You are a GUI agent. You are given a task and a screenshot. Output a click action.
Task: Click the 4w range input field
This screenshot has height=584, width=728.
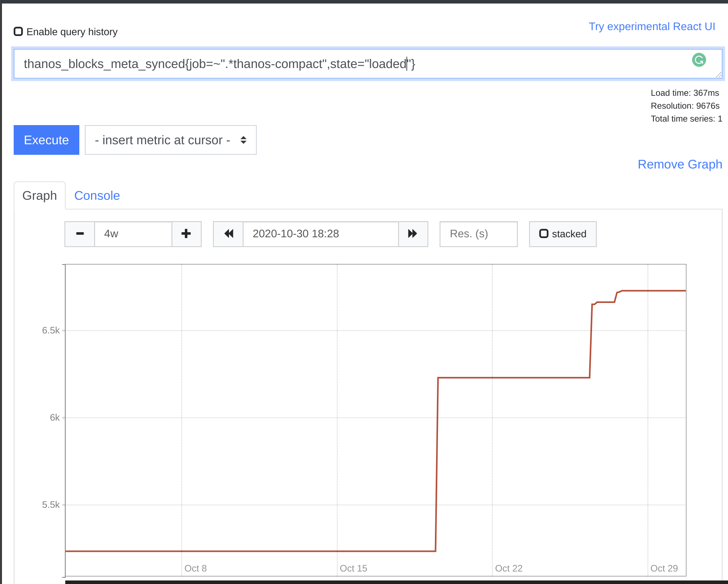(x=133, y=234)
